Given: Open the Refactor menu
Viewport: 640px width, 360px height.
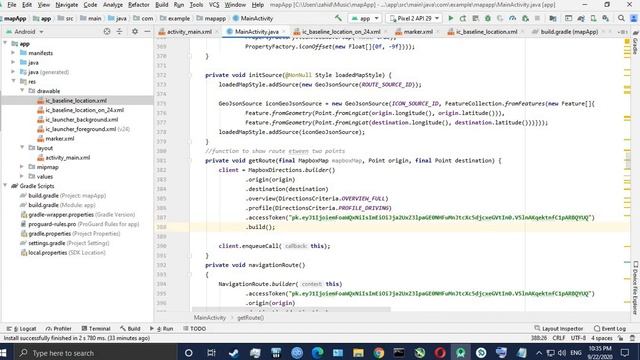Looking at the screenshot, I should pyautogui.click(x=139, y=5).
